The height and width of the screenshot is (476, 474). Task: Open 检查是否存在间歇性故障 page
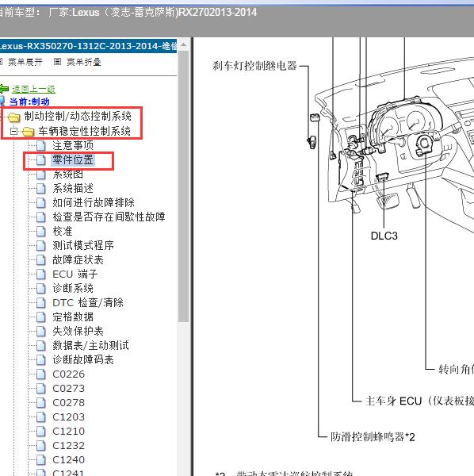point(109,217)
